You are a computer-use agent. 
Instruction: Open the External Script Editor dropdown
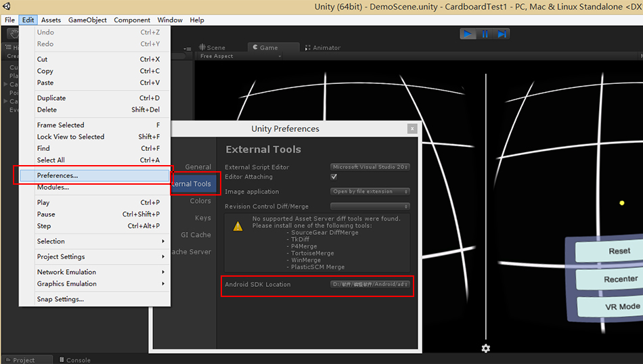[370, 167]
